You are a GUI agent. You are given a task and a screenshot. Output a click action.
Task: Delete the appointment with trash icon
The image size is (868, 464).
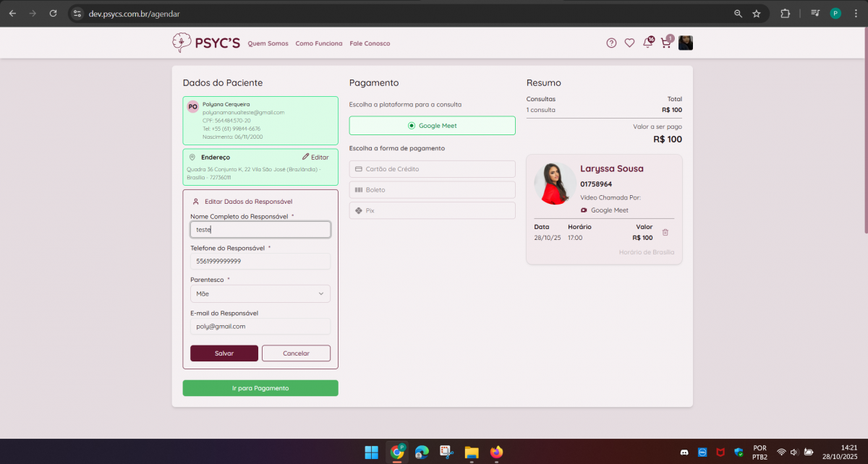pos(665,233)
